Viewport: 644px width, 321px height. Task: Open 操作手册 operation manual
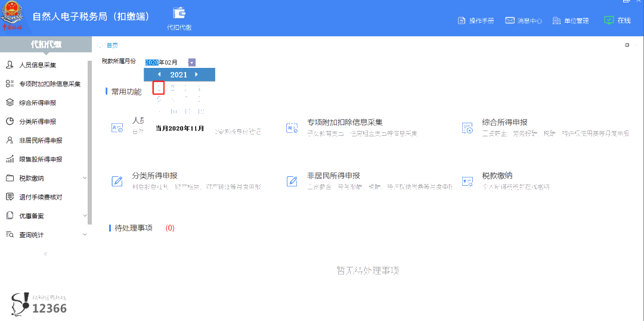pos(476,20)
